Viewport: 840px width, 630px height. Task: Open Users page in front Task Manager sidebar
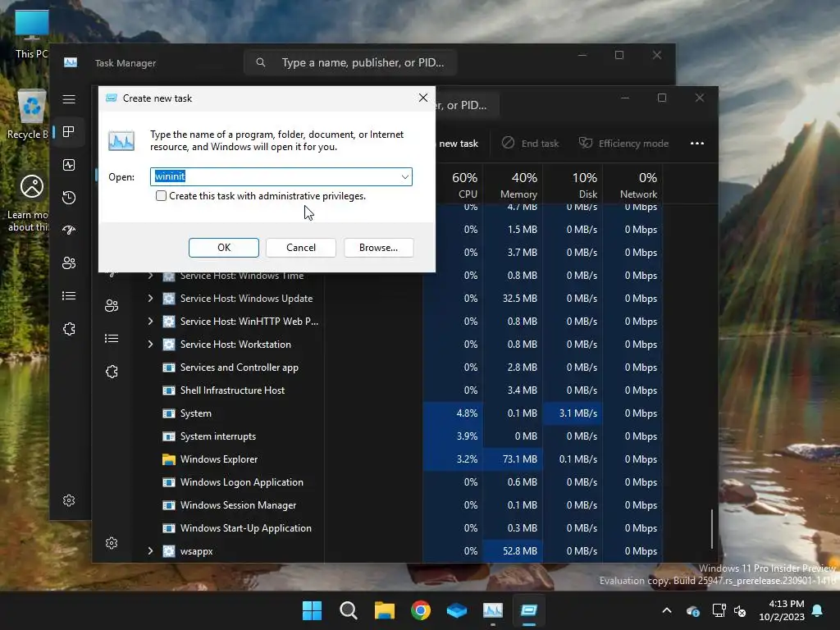[x=112, y=306]
